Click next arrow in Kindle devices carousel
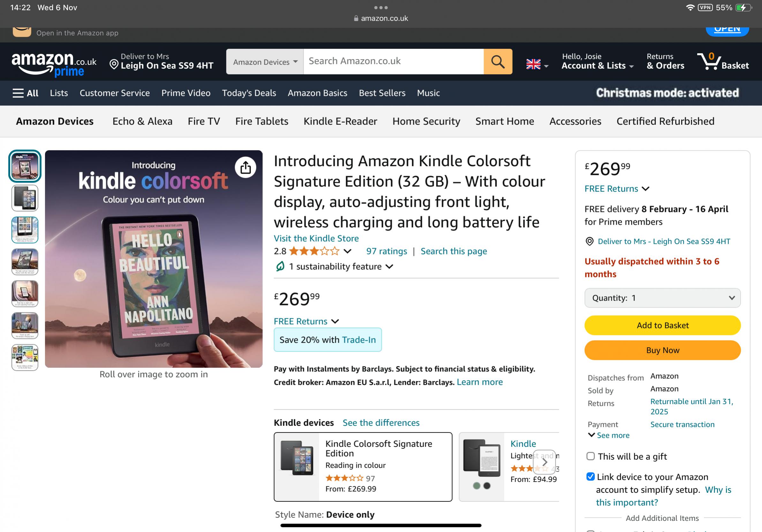Viewport: 762px width, 532px height. point(544,462)
